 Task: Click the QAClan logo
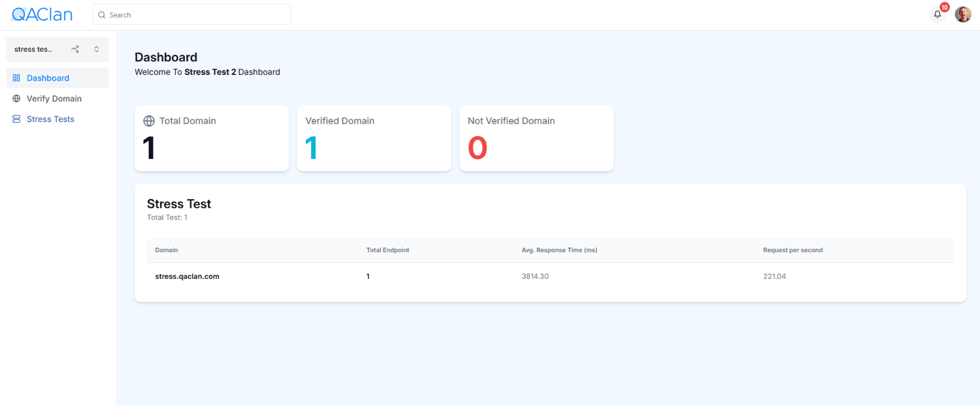(43, 15)
